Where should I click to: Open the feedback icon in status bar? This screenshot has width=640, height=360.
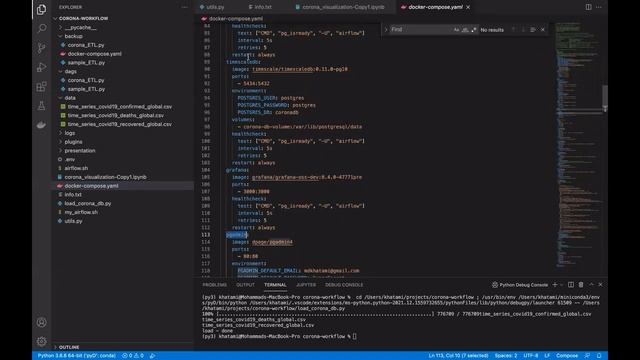click(x=587, y=356)
